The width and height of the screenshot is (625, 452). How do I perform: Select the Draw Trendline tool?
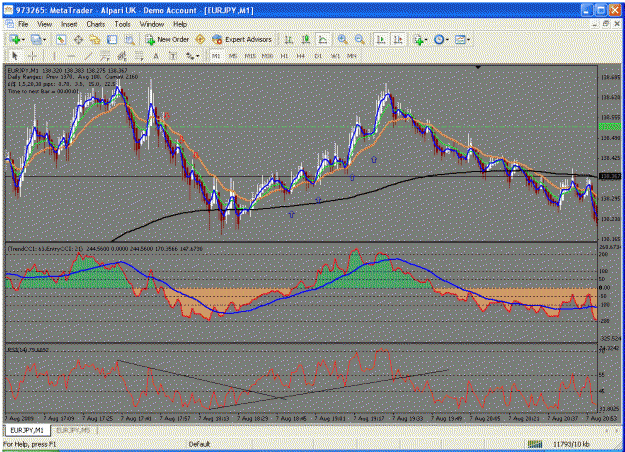88,56
